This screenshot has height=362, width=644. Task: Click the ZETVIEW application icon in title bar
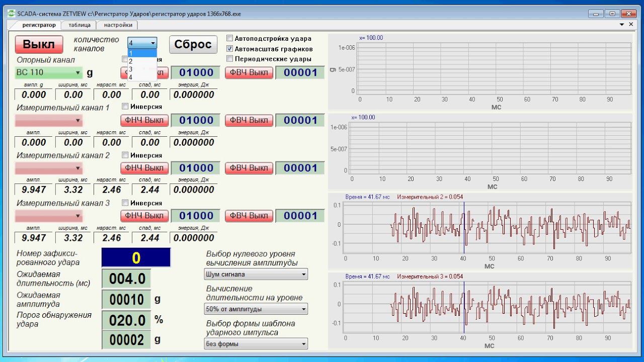pyautogui.click(x=11, y=14)
